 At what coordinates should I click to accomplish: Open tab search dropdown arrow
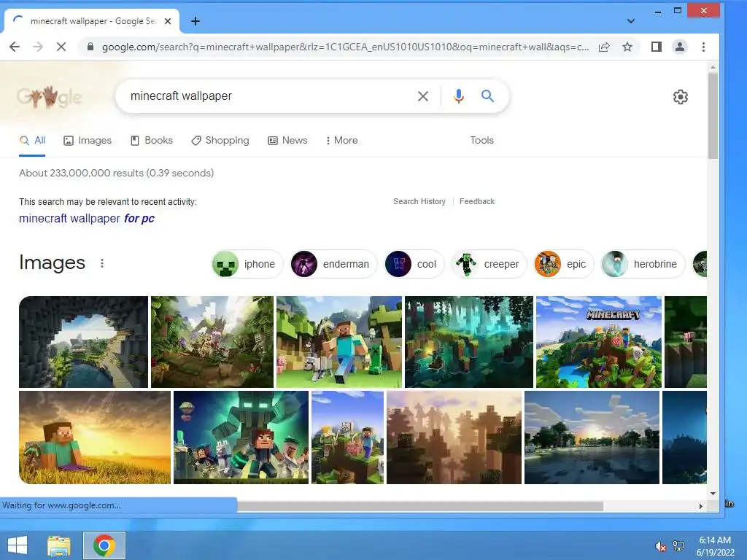631,21
